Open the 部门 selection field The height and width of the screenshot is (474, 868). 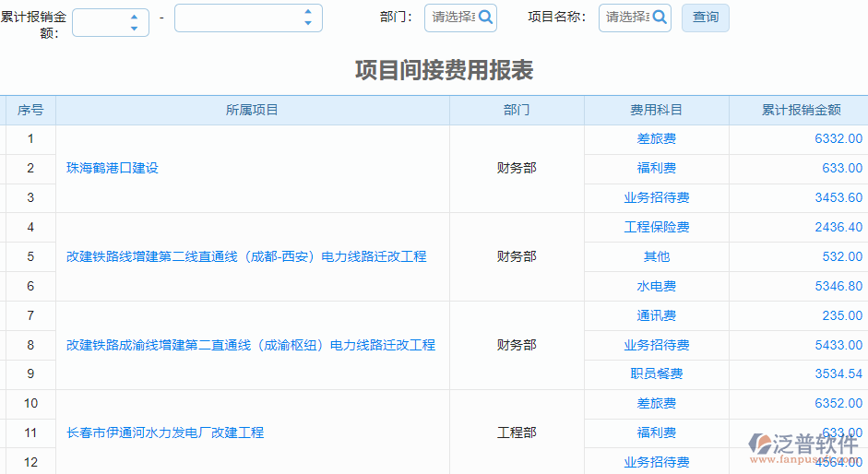[x=460, y=18]
